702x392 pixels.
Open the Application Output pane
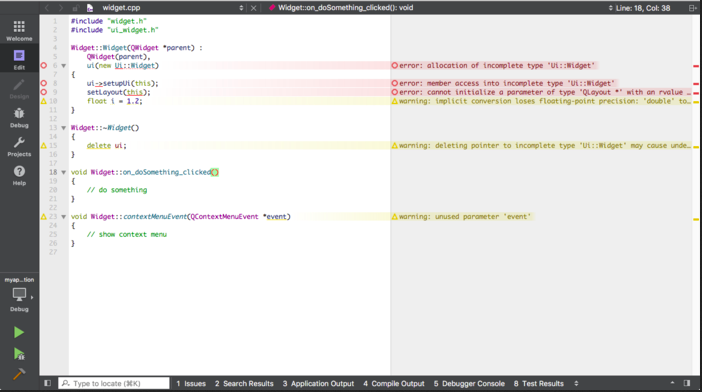click(x=318, y=383)
